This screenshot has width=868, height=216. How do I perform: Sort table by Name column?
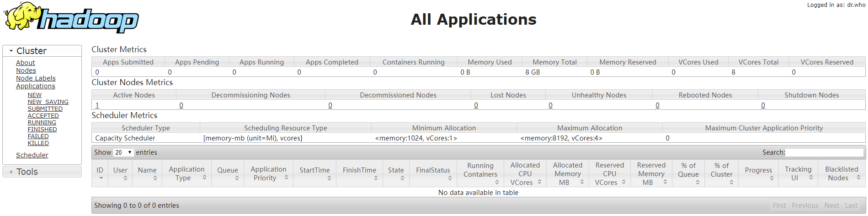147,173
